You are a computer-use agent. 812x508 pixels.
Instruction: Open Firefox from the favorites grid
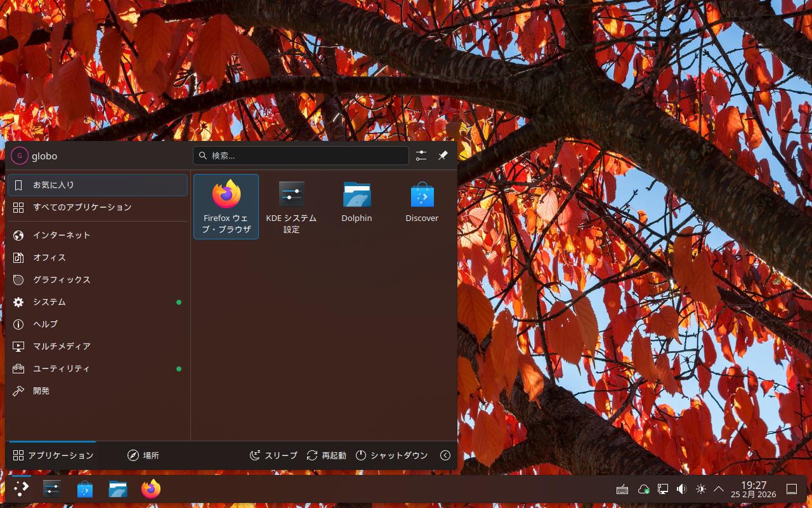(x=226, y=206)
